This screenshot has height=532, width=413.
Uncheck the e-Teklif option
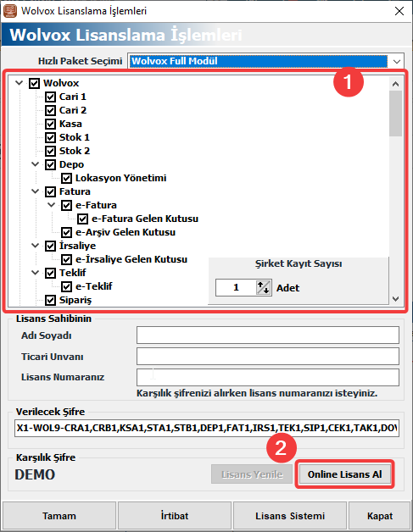point(66,286)
